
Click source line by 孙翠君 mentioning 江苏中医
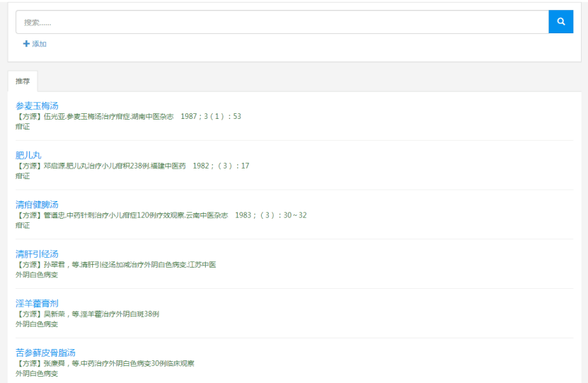(x=115, y=265)
